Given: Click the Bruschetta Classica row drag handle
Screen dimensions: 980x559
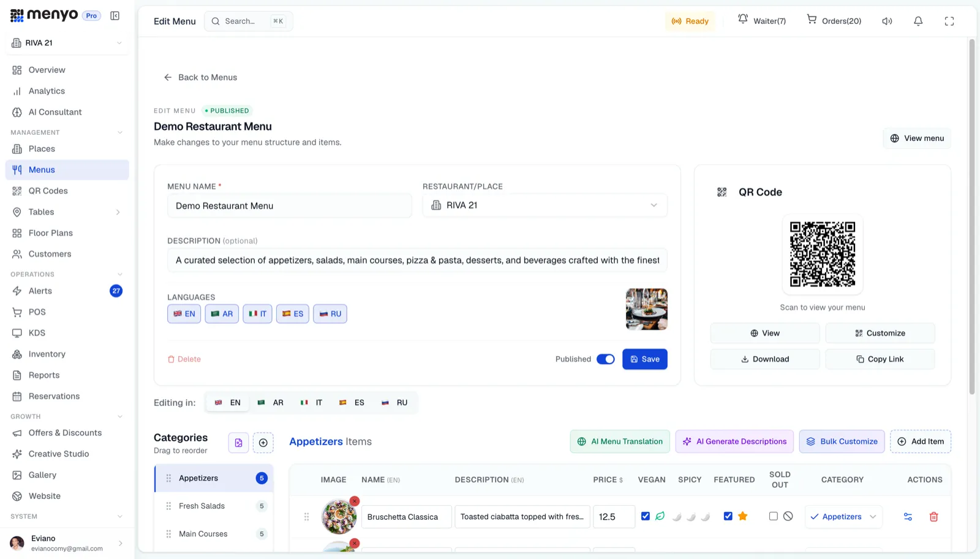Looking at the screenshot, I should click(x=306, y=517).
